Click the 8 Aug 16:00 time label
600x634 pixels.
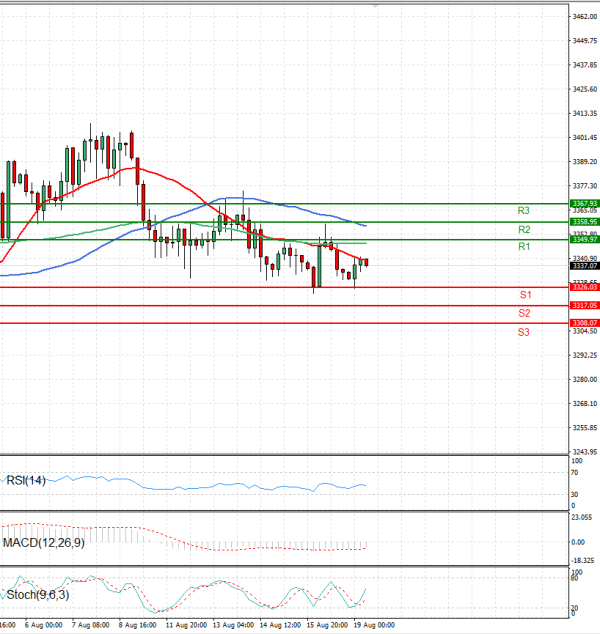pos(137,625)
